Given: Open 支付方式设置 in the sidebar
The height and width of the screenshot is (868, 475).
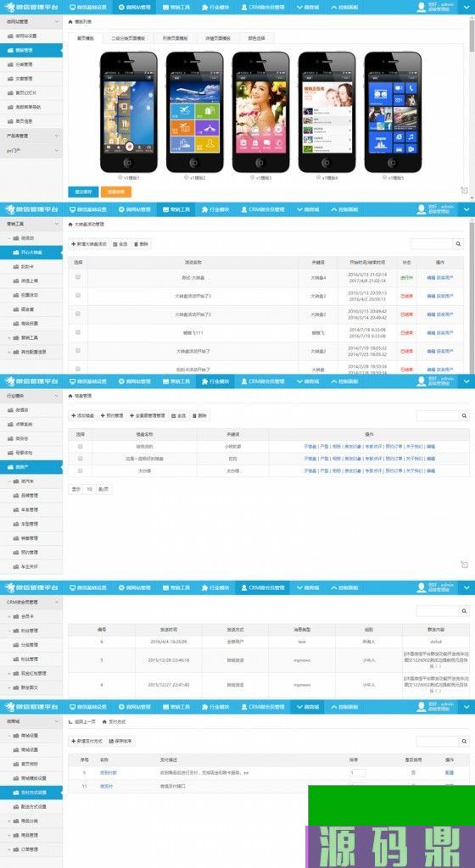Looking at the screenshot, I should pos(31,793).
